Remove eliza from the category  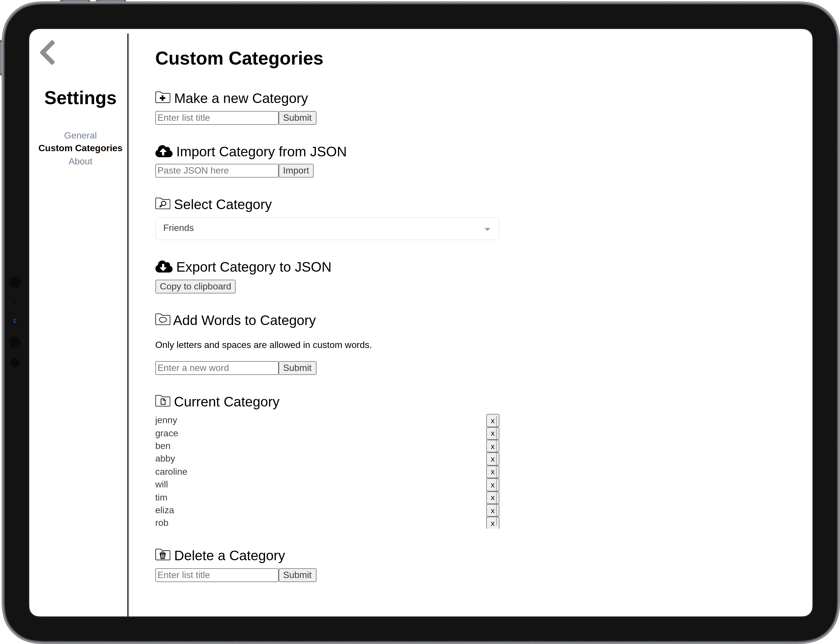click(493, 511)
